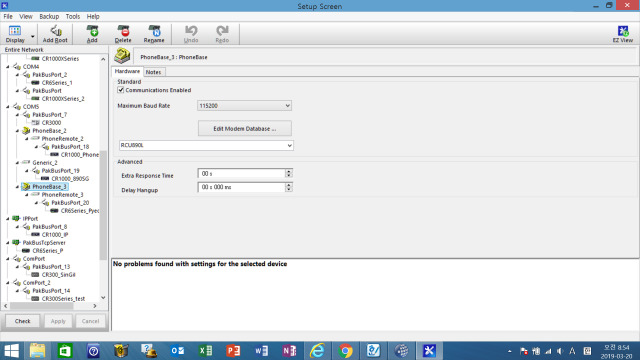The image size is (640, 360).
Task: Click the Edit Modem Database button
Action: click(x=244, y=128)
